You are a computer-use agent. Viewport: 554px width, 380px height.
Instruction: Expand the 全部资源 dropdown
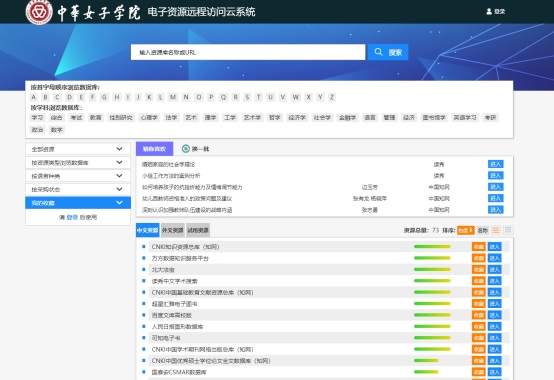pyautogui.click(x=78, y=149)
